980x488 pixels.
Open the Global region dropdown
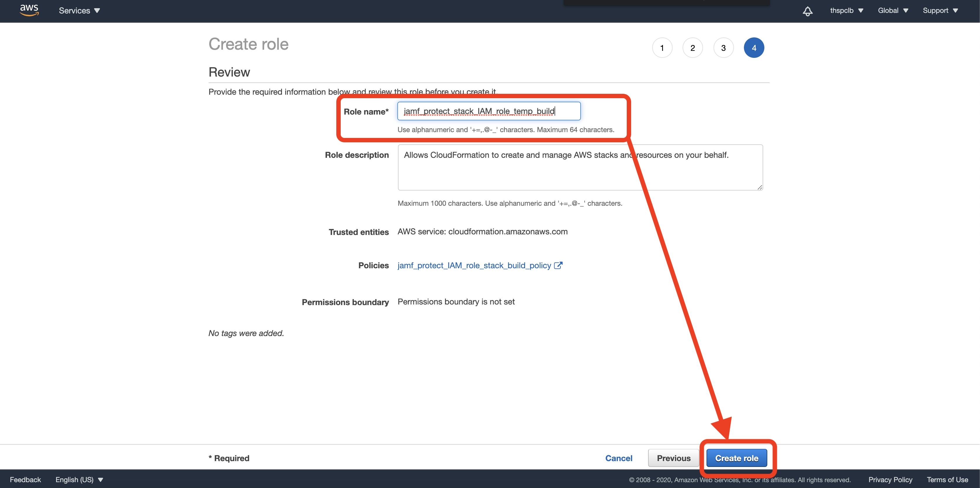point(893,11)
